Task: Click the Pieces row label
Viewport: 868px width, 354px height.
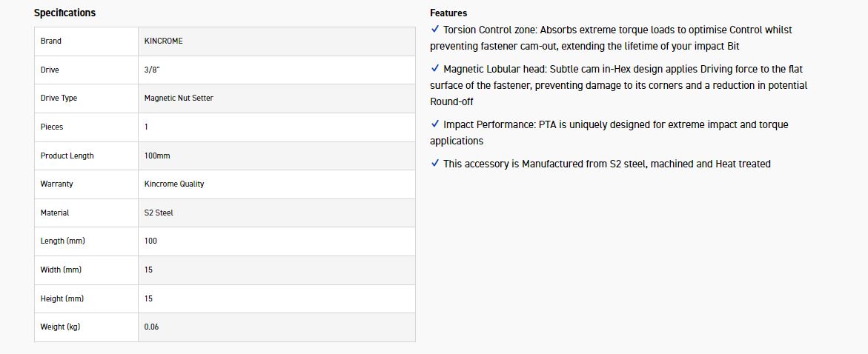Action: [x=52, y=127]
